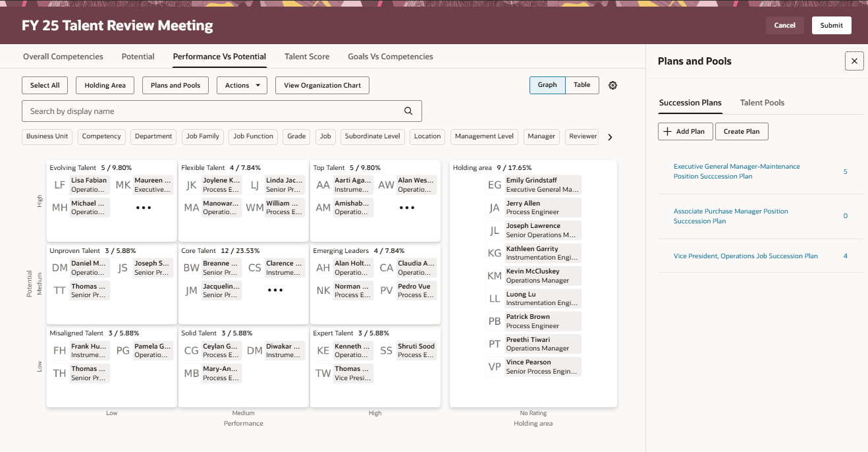The height and width of the screenshot is (452, 868).
Task: Click the Job filter chip
Action: [x=325, y=136]
